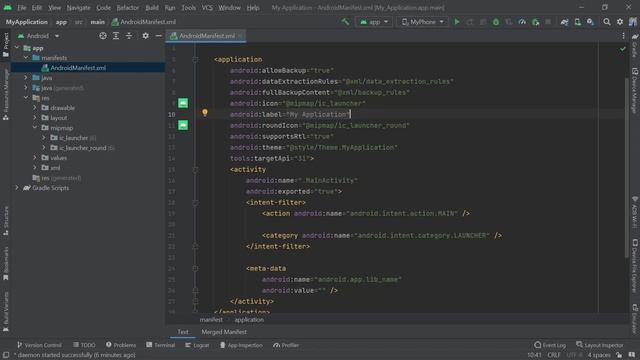
Task: Select AndroidManifest.xml in project tree
Action: 78,68
